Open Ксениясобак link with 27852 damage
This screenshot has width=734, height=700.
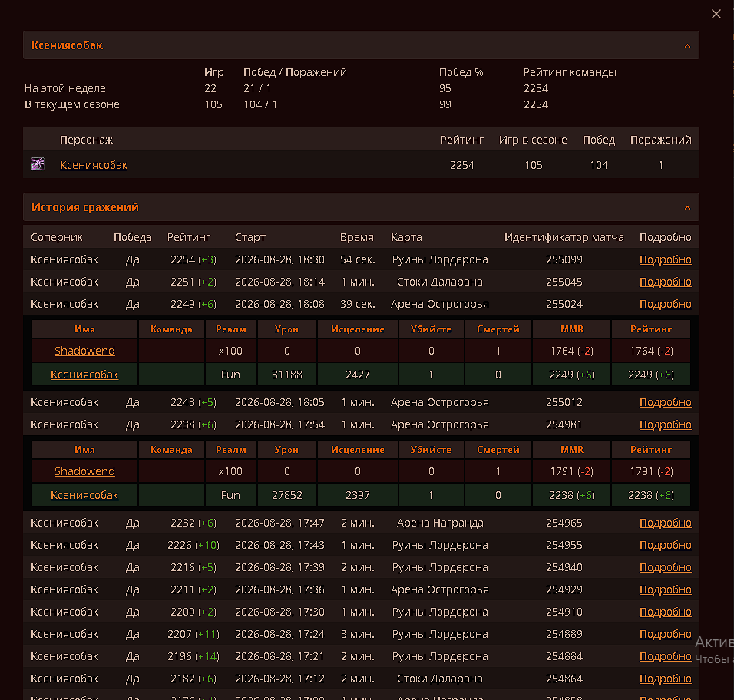(84, 496)
